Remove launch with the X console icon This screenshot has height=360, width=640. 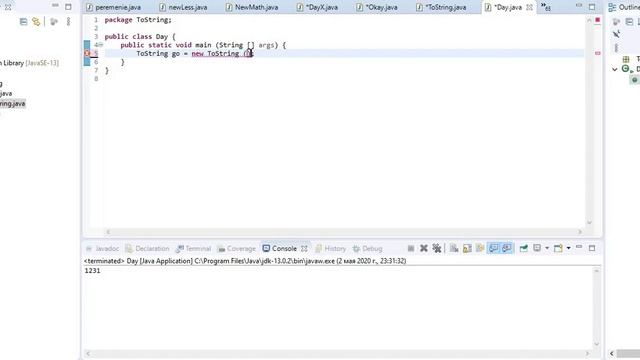point(424,248)
